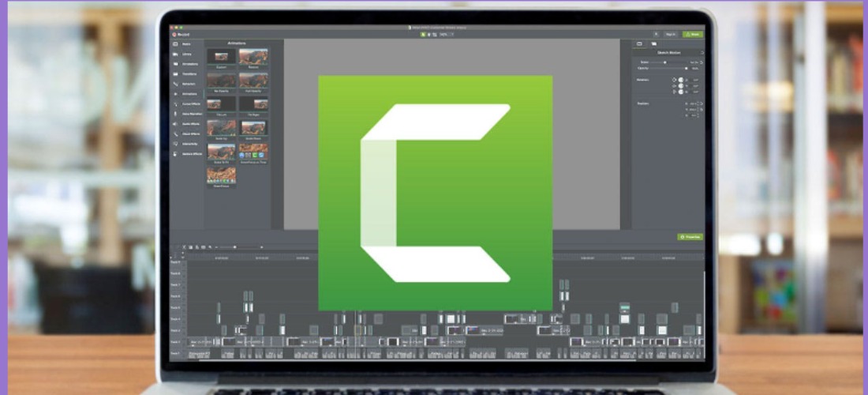Select the No Opacity animation thumbnail

tap(222, 81)
